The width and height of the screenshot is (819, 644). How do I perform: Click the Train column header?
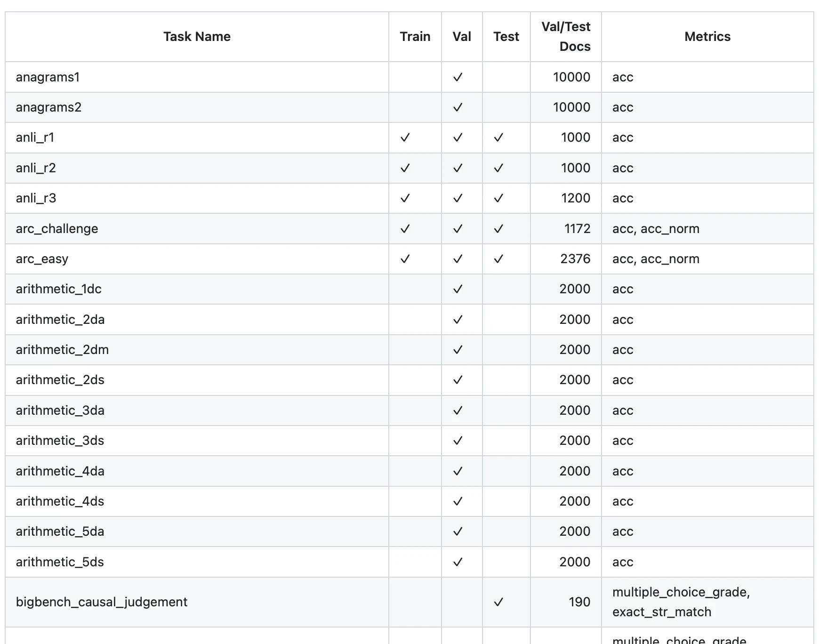[415, 37]
